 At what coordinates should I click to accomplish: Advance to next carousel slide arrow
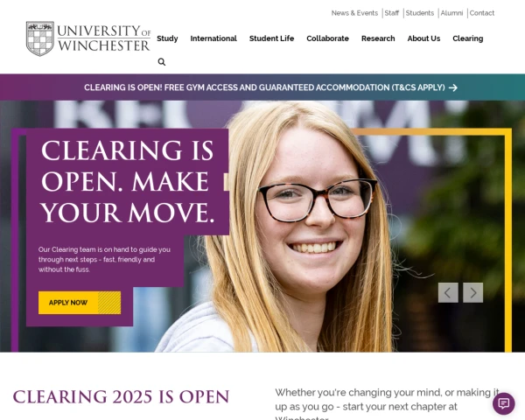coord(472,293)
